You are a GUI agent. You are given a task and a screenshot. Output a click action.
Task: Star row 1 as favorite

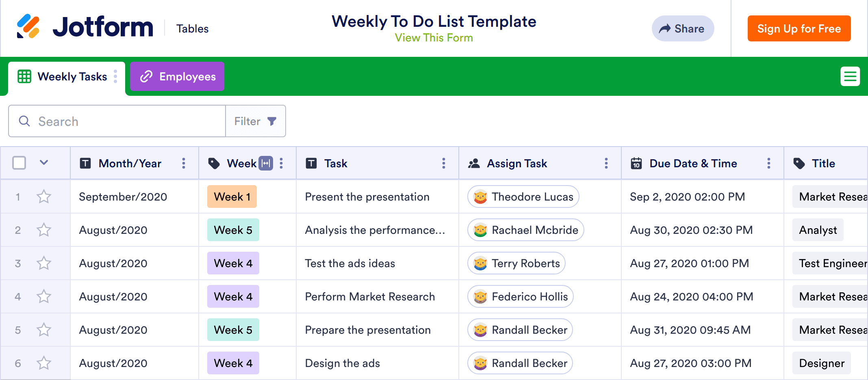(44, 197)
